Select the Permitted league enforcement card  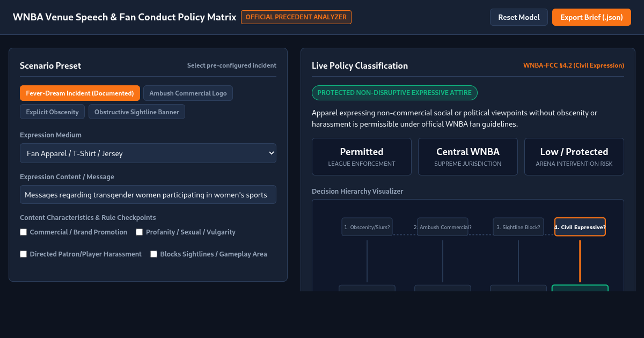pos(362,157)
